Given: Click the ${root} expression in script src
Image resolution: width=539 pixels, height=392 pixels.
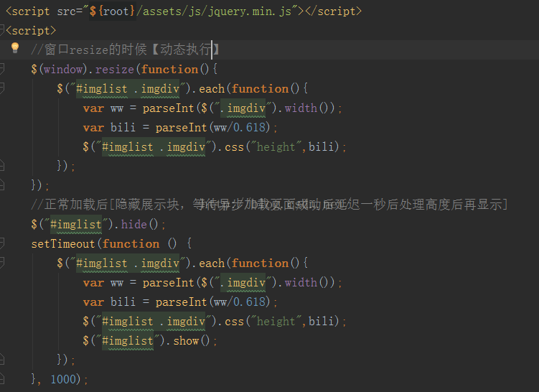Looking at the screenshot, I should coord(113,11).
